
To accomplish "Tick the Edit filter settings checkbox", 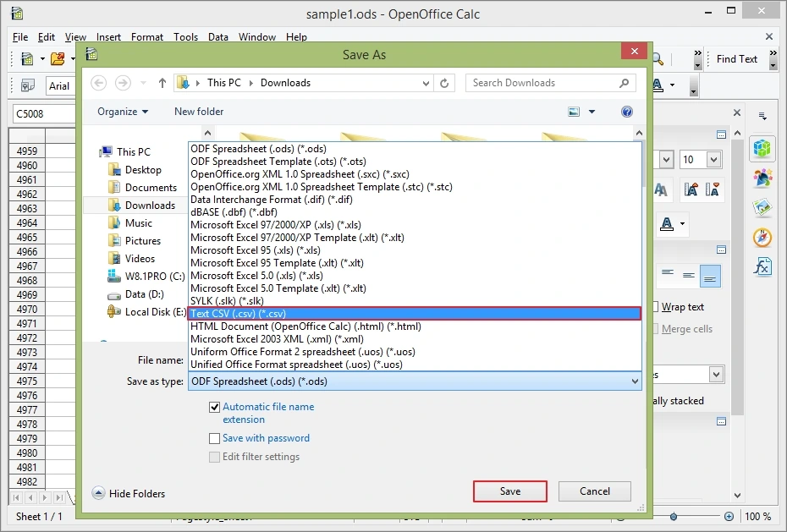I will coord(214,457).
